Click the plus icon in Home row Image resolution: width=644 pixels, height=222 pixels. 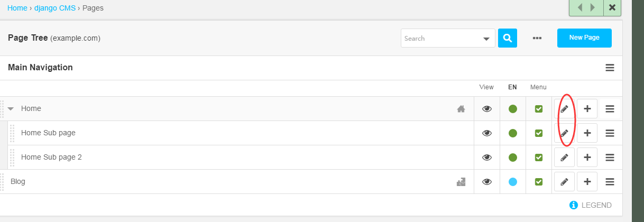point(587,109)
